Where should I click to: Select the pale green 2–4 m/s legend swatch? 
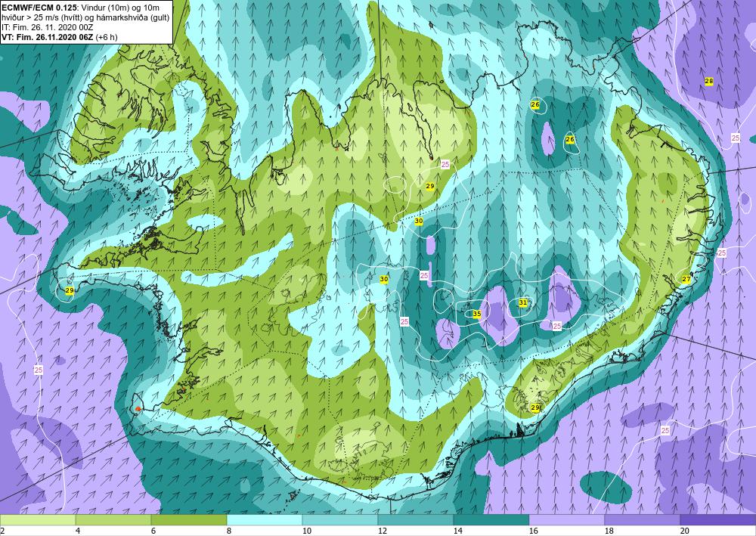pyautogui.click(x=38, y=520)
